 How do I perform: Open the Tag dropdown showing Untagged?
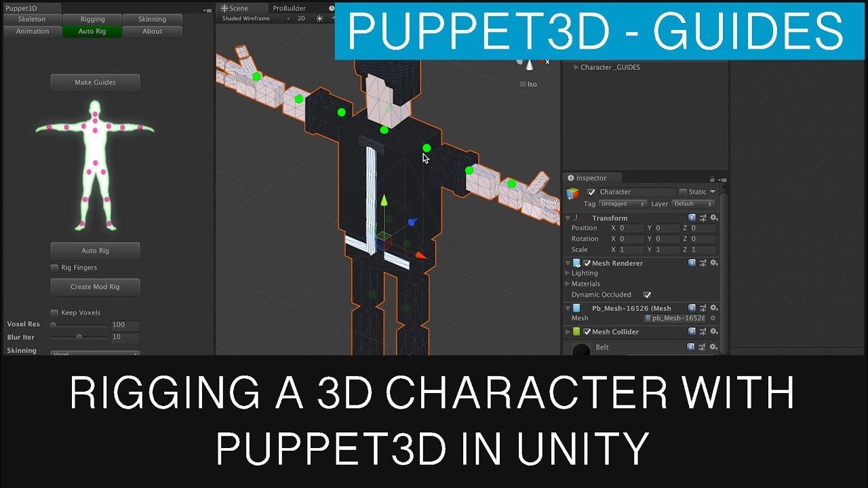pos(623,203)
